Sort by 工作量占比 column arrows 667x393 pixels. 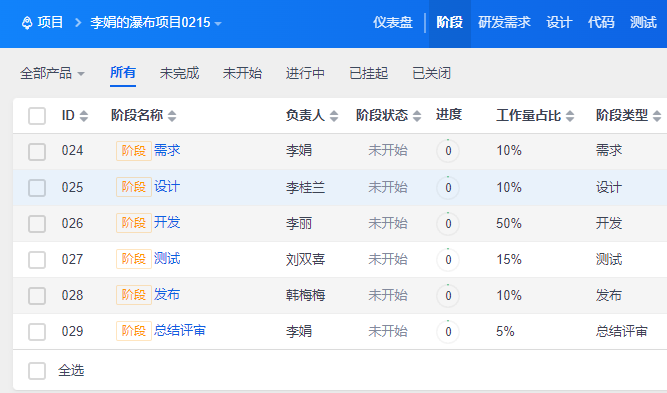(570, 116)
